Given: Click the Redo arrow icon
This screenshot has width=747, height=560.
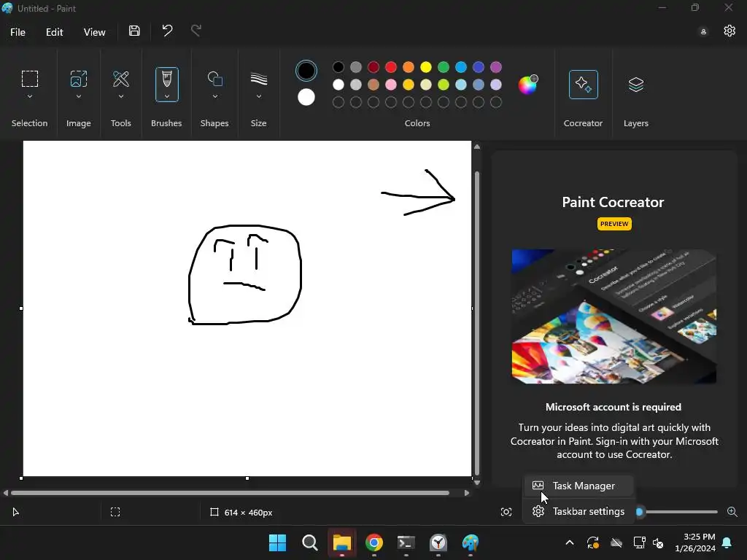Looking at the screenshot, I should (196, 31).
